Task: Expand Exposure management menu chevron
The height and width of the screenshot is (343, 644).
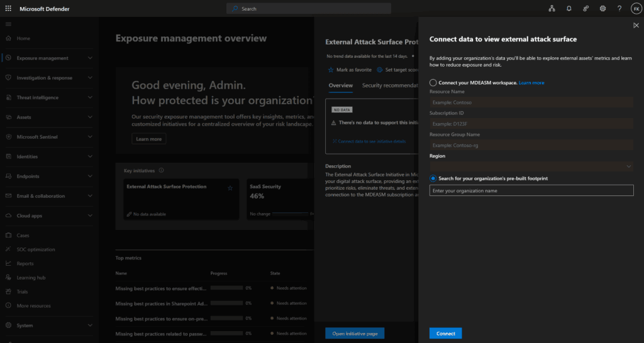Action: coord(90,58)
